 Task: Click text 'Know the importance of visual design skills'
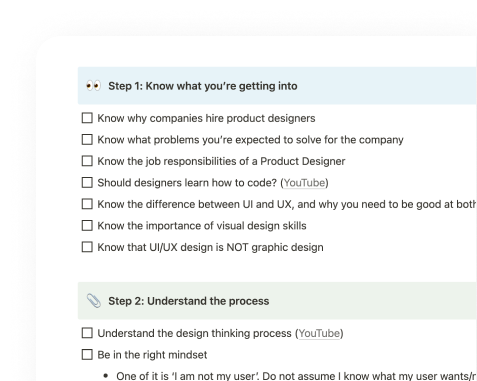[202, 226]
